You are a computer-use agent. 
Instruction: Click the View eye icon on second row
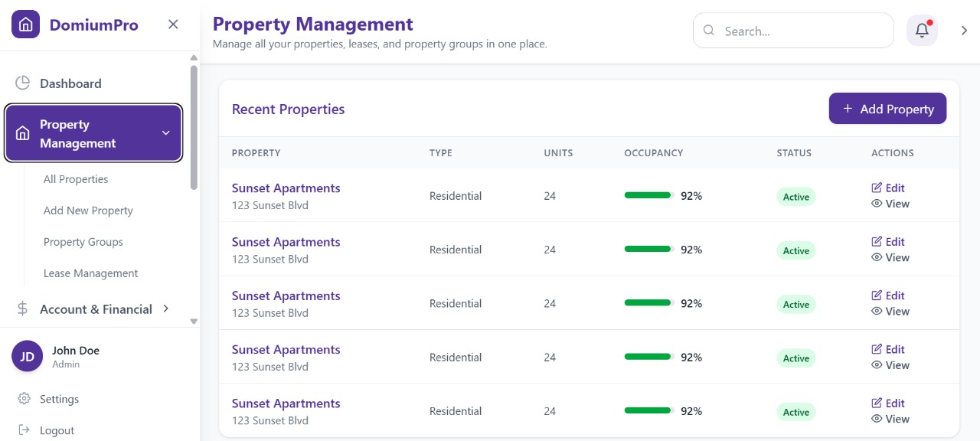click(x=877, y=257)
